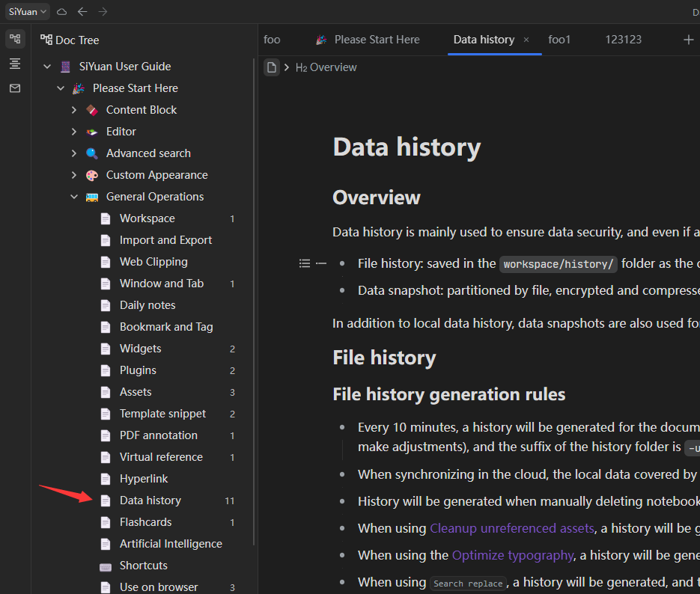700x594 pixels.
Task: Click the block menu icon beside list
Action: (x=304, y=263)
